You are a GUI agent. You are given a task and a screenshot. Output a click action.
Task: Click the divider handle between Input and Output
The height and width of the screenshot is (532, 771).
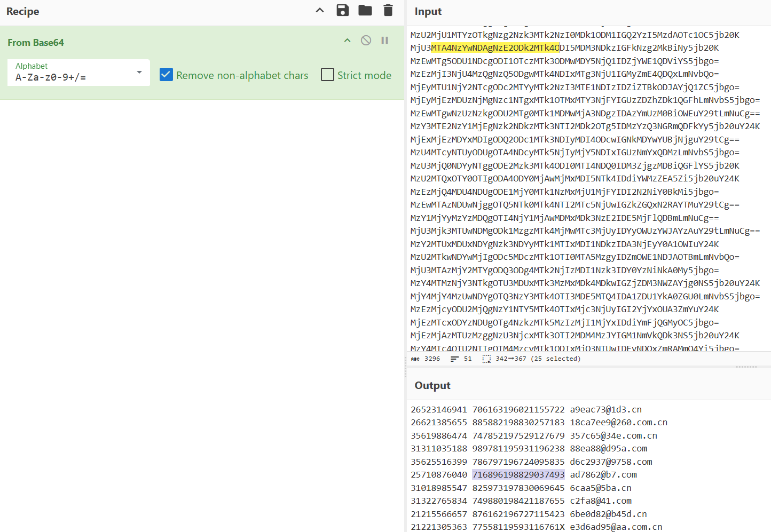click(x=746, y=367)
